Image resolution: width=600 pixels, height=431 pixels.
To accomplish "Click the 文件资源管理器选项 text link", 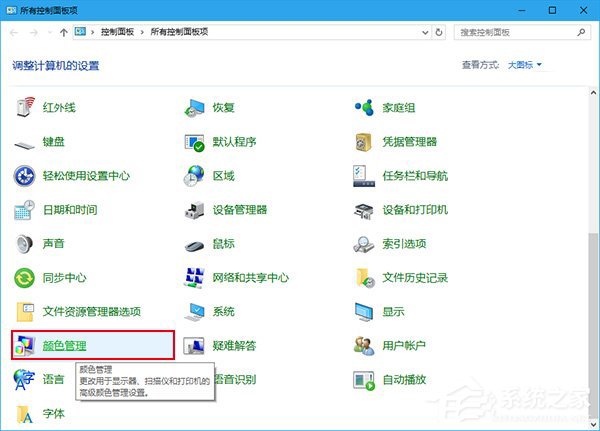I will point(91,311).
